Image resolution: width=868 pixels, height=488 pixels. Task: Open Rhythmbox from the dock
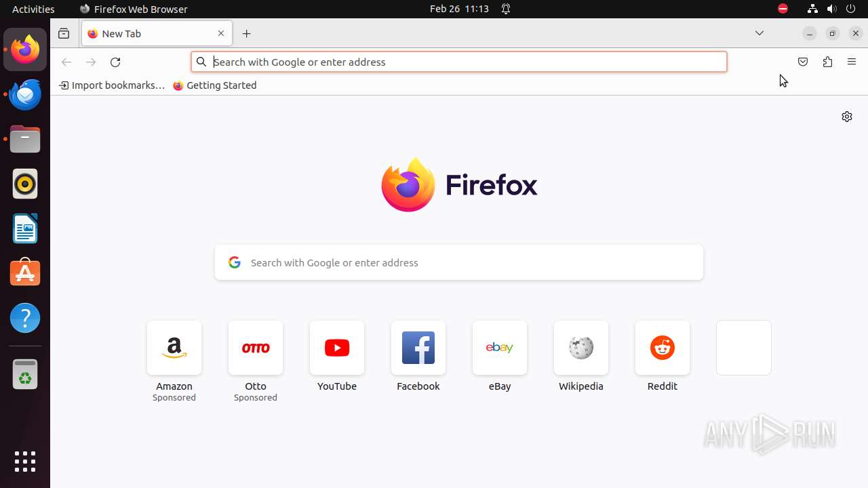25,184
